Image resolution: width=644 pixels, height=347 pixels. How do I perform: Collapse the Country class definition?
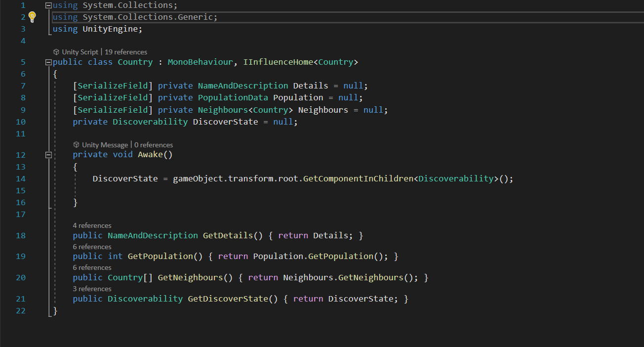[x=48, y=62]
